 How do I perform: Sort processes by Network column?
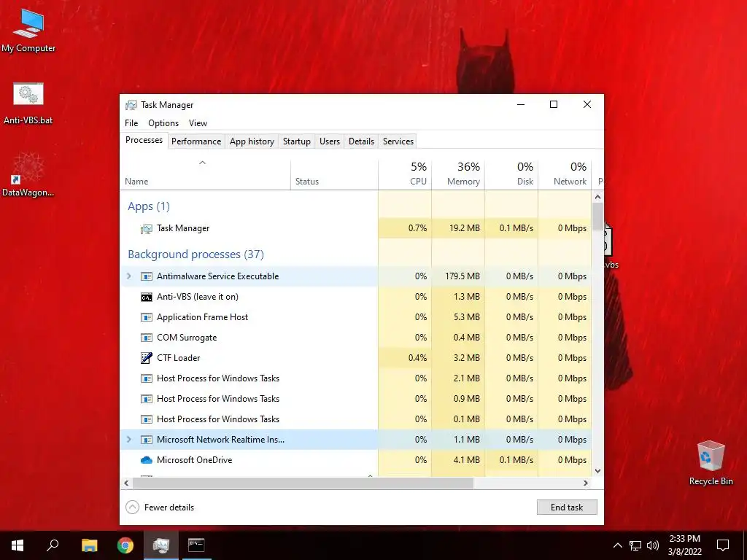coord(565,174)
